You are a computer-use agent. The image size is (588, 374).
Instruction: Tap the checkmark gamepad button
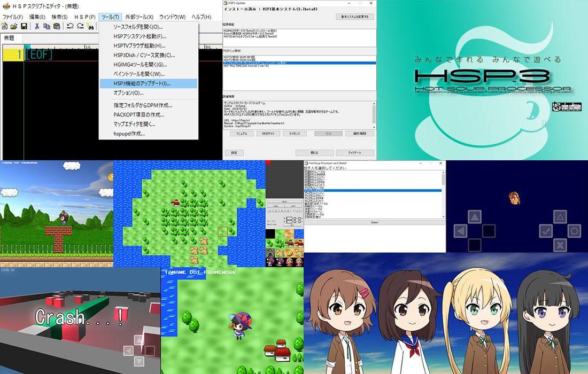[546, 231]
